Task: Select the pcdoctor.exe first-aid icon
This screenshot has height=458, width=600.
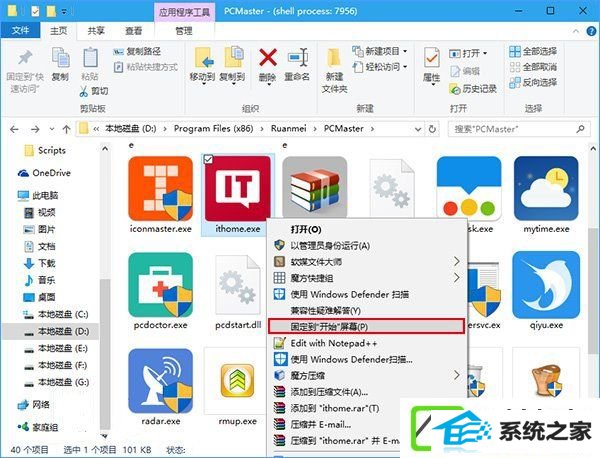Action: click(x=161, y=285)
